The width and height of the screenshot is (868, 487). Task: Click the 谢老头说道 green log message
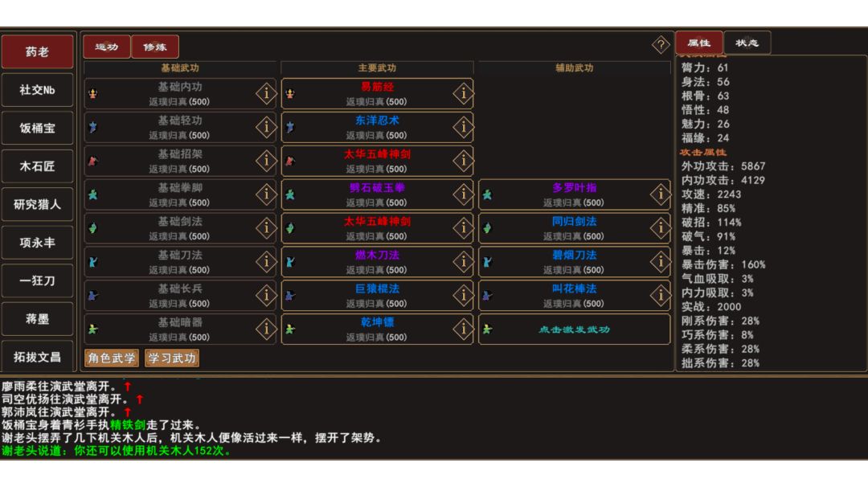click(x=117, y=451)
